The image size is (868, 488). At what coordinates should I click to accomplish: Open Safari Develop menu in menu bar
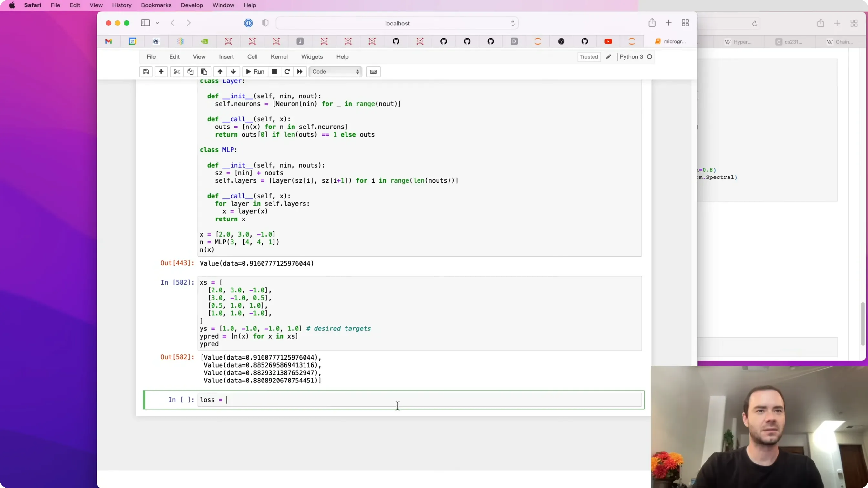tap(192, 5)
